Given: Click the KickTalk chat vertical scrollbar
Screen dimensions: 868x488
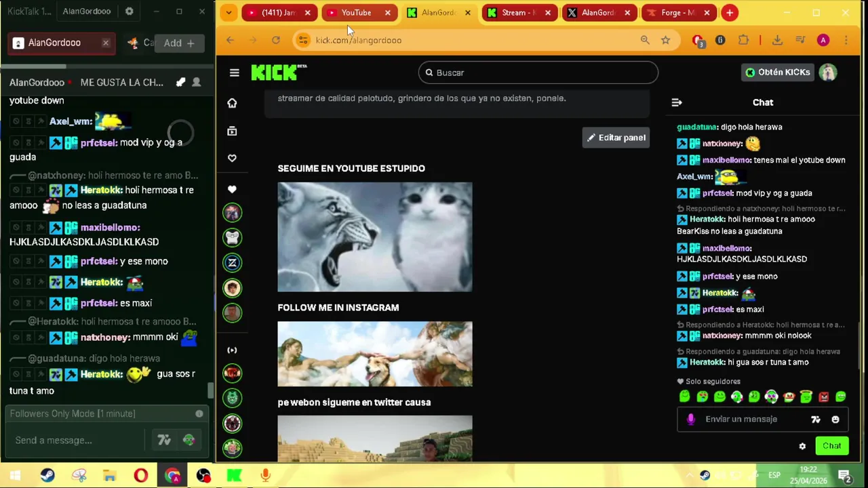Looking at the screenshot, I should click(x=210, y=391).
